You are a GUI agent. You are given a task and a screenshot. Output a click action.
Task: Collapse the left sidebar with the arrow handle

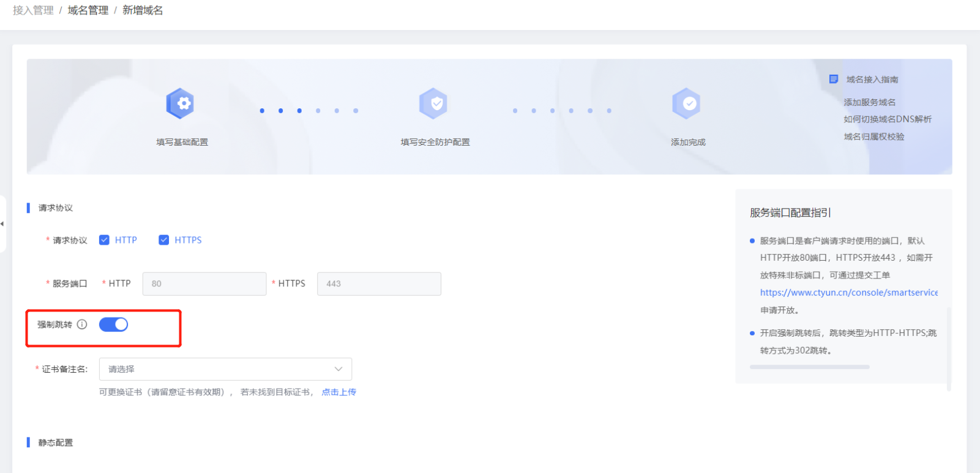tap(2, 224)
